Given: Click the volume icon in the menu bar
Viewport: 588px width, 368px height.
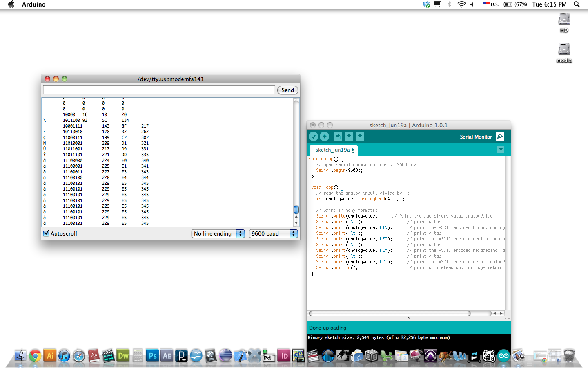Looking at the screenshot, I should (472, 4).
